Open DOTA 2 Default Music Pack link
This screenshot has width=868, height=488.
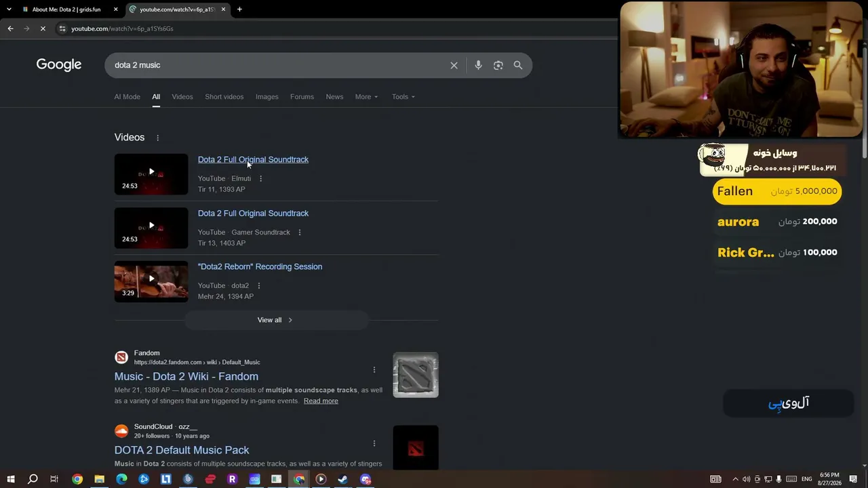(182, 450)
